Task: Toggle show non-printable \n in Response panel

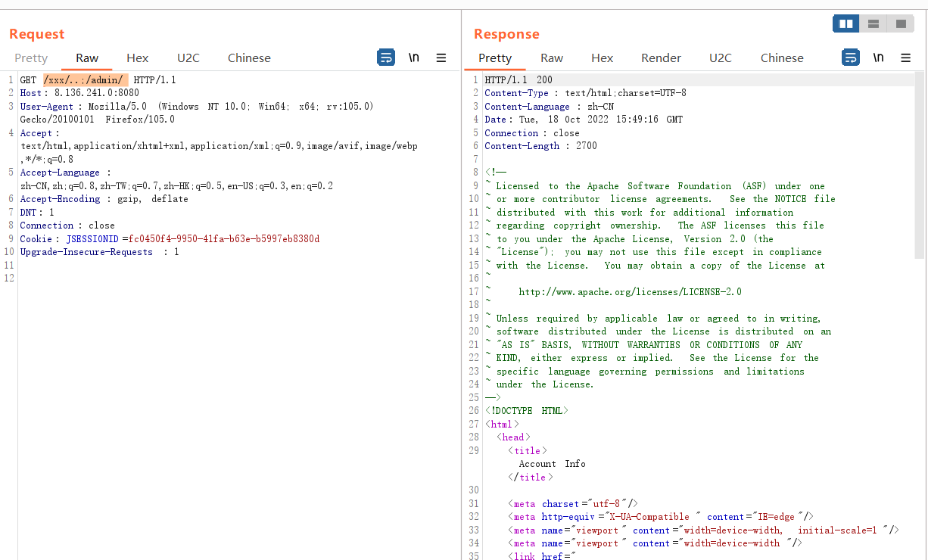Action: coord(878,58)
